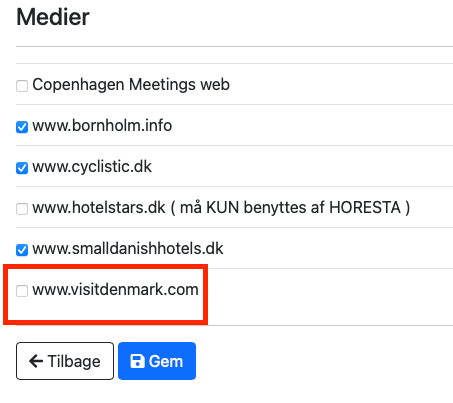
Task: Click the www.cyclistic.dk label text
Action: coord(92,167)
